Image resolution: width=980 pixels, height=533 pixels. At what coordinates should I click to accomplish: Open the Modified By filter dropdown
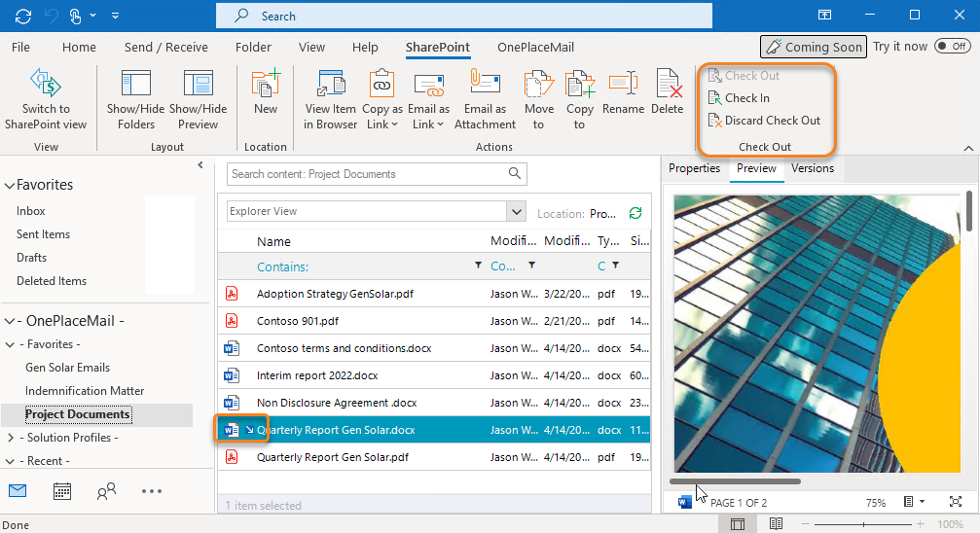pyautogui.click(x=532, y=266)
